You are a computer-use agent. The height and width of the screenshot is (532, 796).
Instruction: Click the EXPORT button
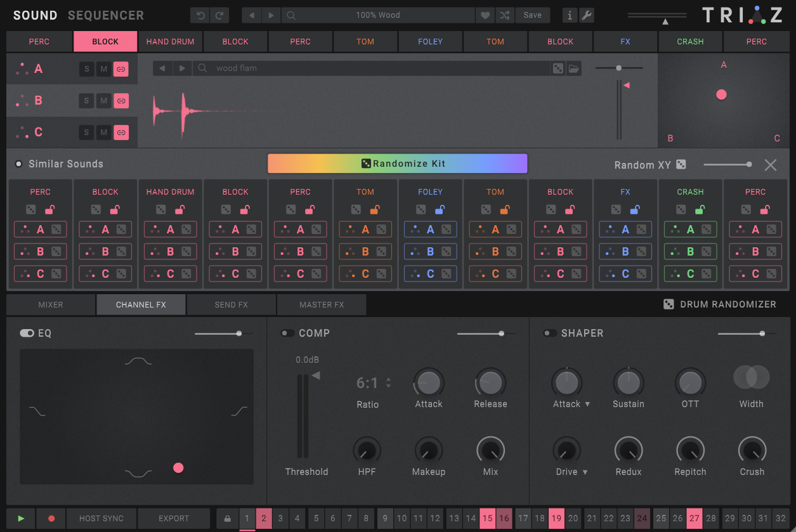coord(174,518)
